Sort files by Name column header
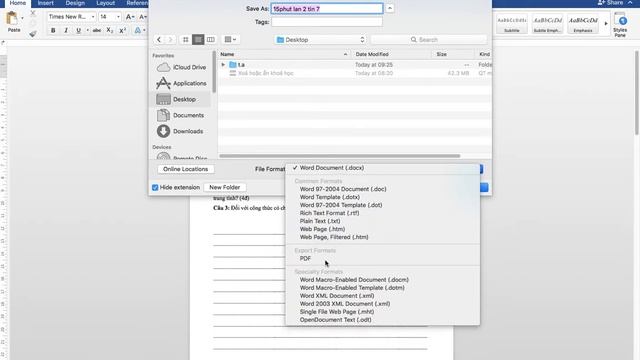640x360 pixels. [x=284, y=54]
